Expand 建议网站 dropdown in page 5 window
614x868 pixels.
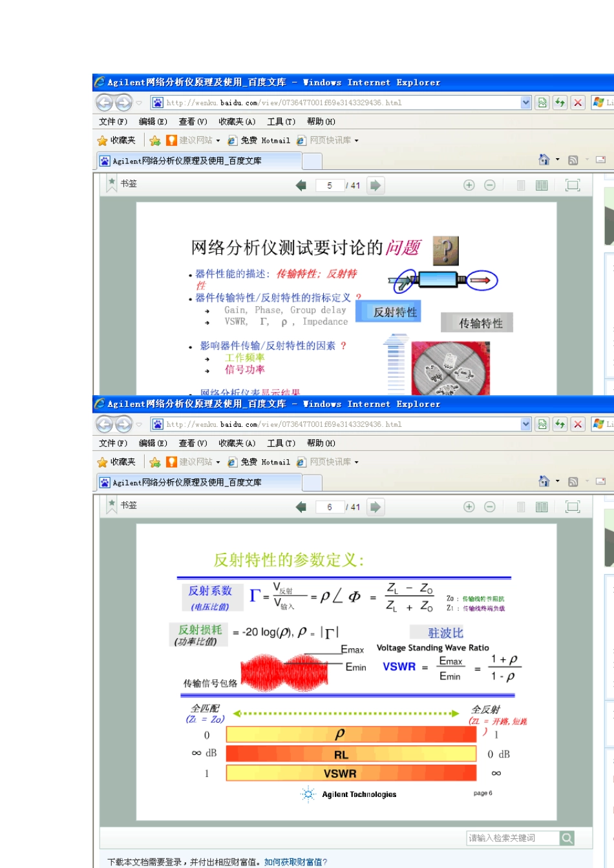[218, 140]
